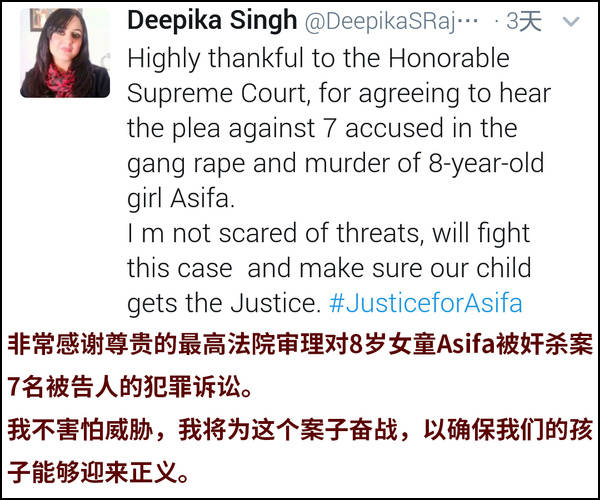Screen dimensions: 600x500
Task: Click the tweet line "girl Asifa."
Action: 181,198
